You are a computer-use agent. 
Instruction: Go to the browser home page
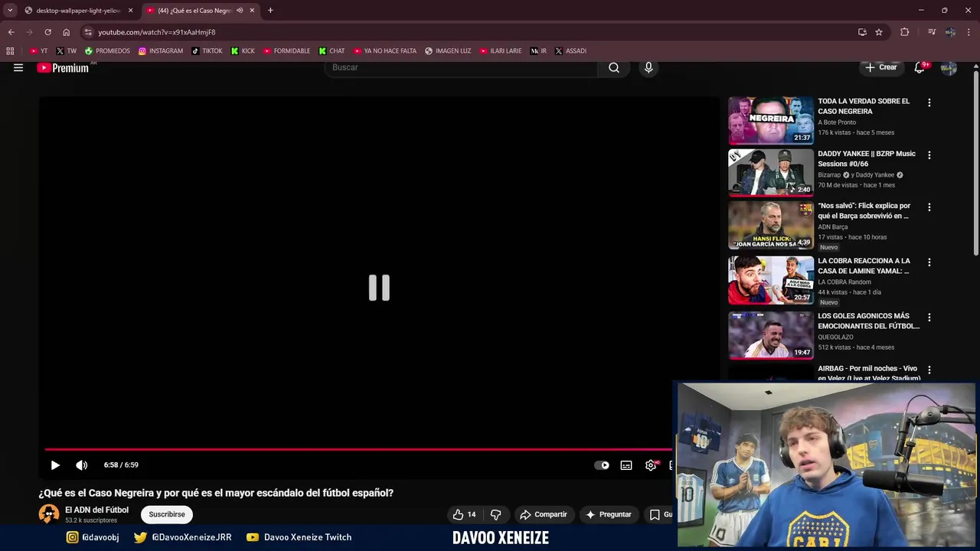[66, 32]
